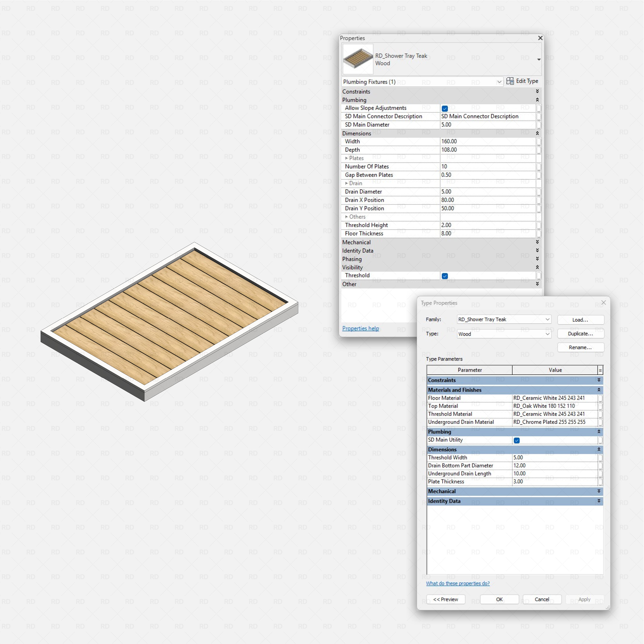644x644 pixels.
Task: Open the Type dropdown showing Wood
Action: [504, 334]
